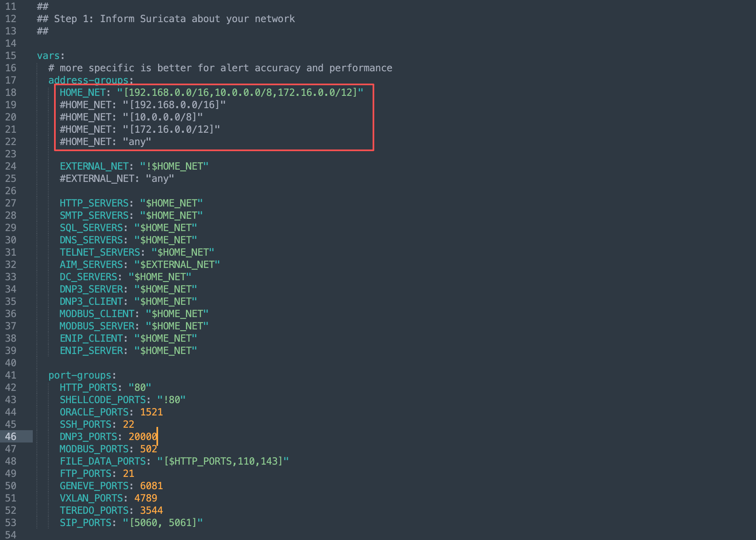The height and width of the screenshot is (540, 756).
Task: Click the "more specific is better" comment
Action: tap(220, 68)
